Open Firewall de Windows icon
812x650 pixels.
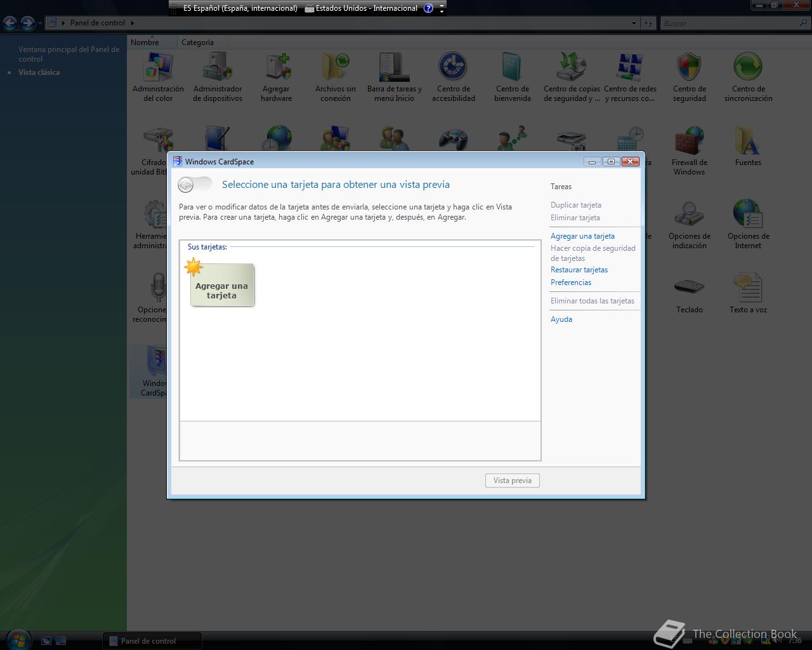tap(690, 150)
